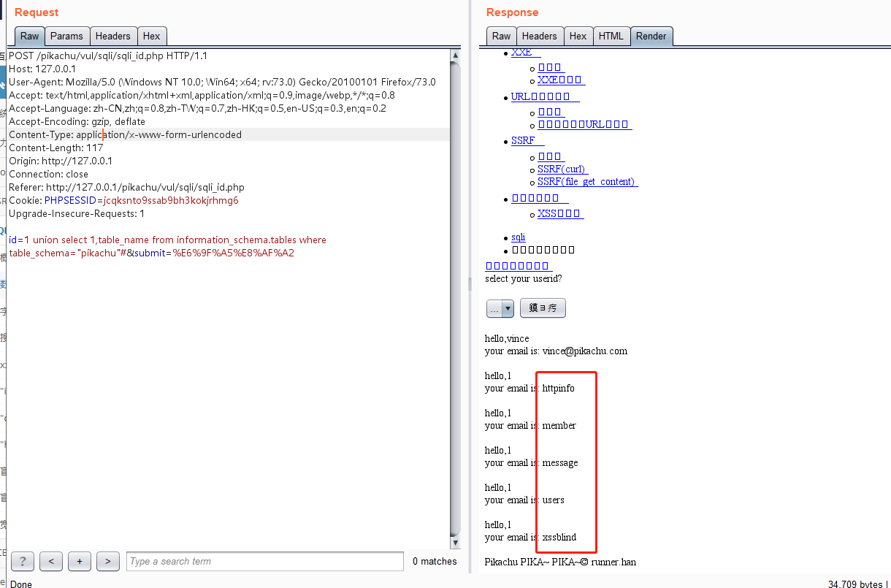Open Request Params tab
Image resolution: width=891 pixels, height=588 pixels.
point(66,36)
